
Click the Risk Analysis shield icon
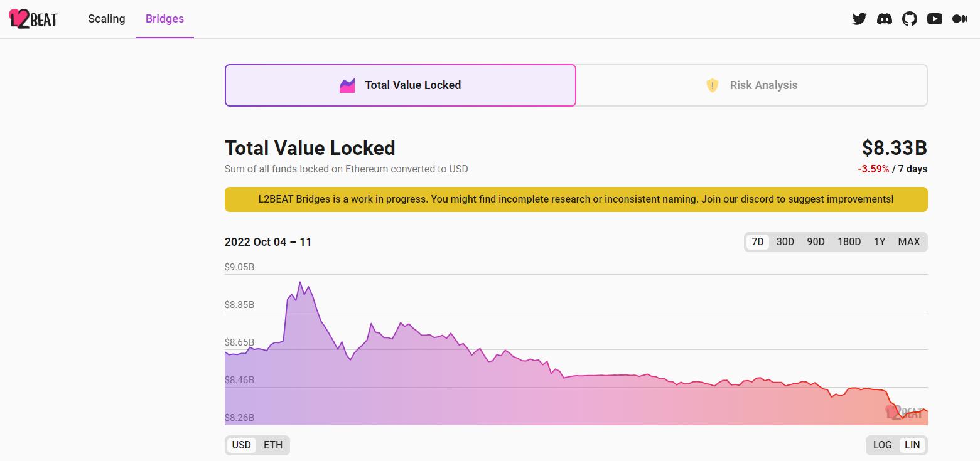[712, 85]
